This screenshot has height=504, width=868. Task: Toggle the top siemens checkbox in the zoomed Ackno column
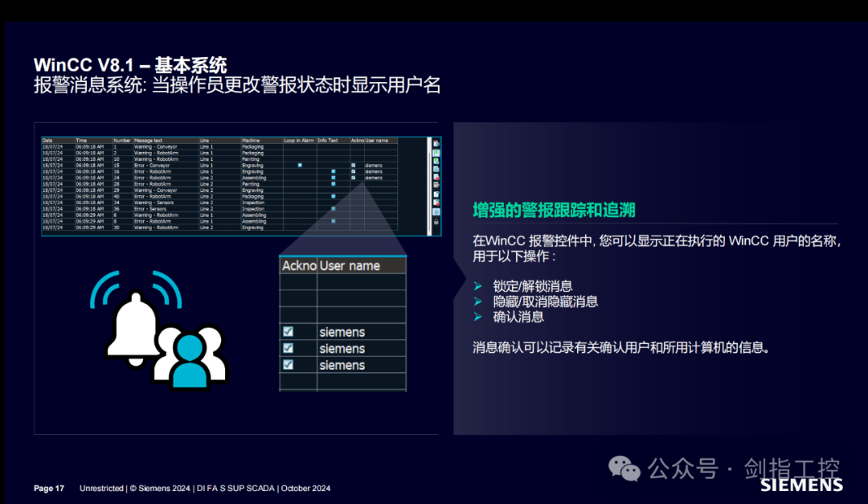click(288, 331)
